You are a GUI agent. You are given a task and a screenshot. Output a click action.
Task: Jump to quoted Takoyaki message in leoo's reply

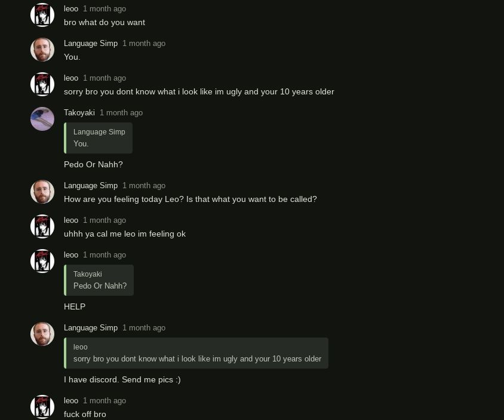pyautogui.click(x=99, y=280)
